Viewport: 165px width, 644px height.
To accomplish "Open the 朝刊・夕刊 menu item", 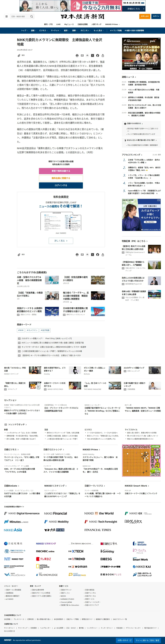I will pos(48,25).
